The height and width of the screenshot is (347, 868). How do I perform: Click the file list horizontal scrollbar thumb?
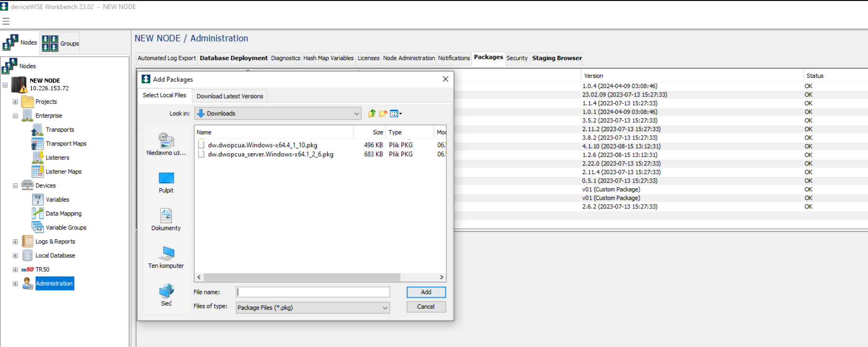click(302, 278)
